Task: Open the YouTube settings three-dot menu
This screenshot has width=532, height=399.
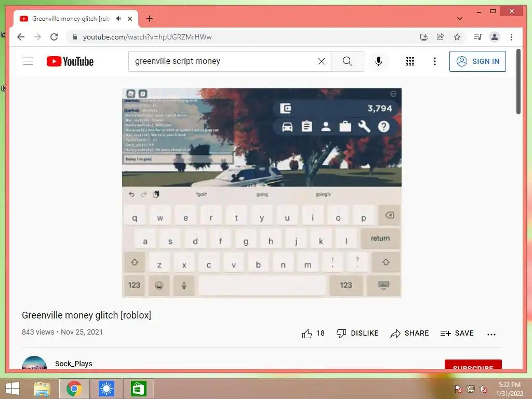Action: 435,61
